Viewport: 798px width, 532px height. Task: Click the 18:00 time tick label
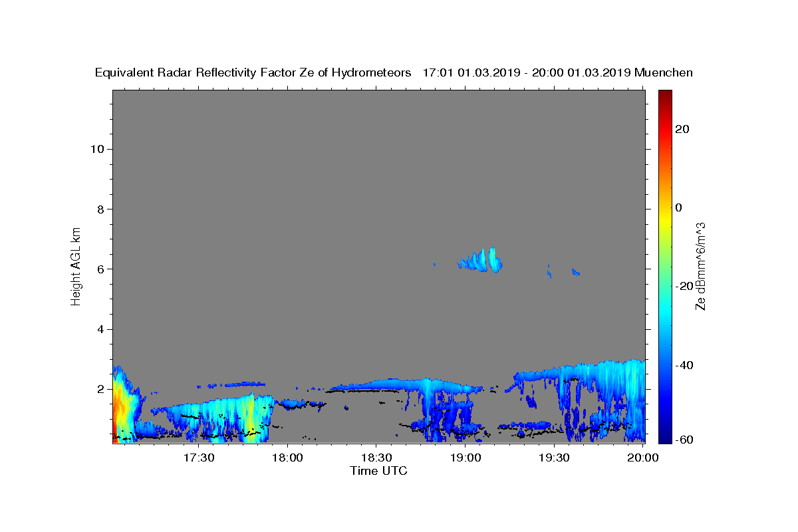point(287,458)
